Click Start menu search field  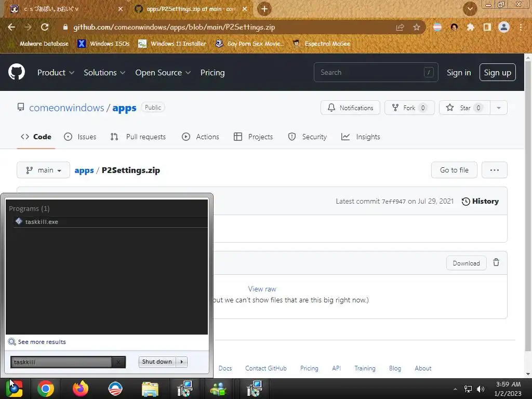tap(61, 362)
